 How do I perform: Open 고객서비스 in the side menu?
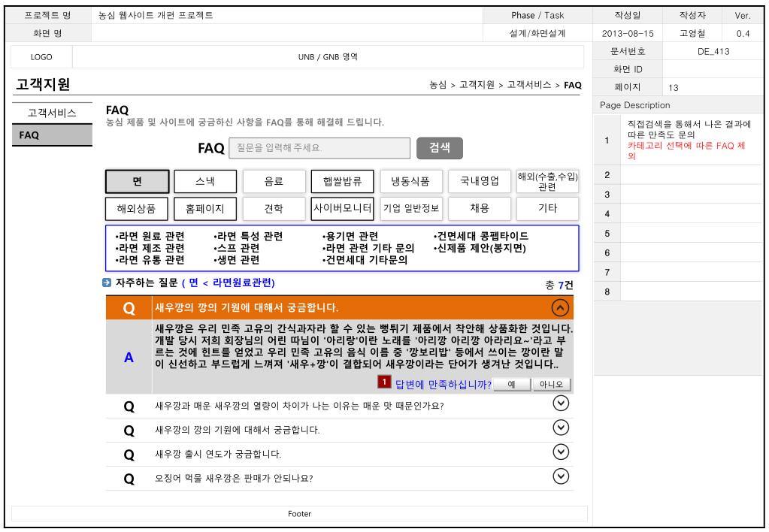pos(52,113)
